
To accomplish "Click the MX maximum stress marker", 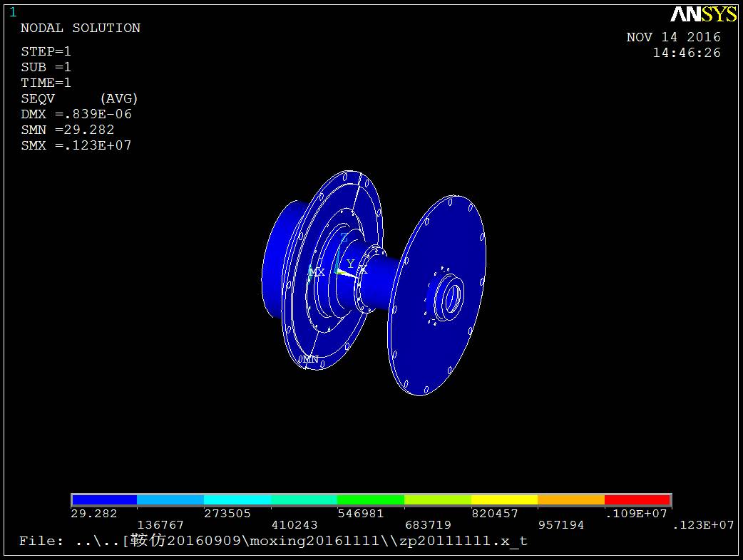I will coord(317,272).
